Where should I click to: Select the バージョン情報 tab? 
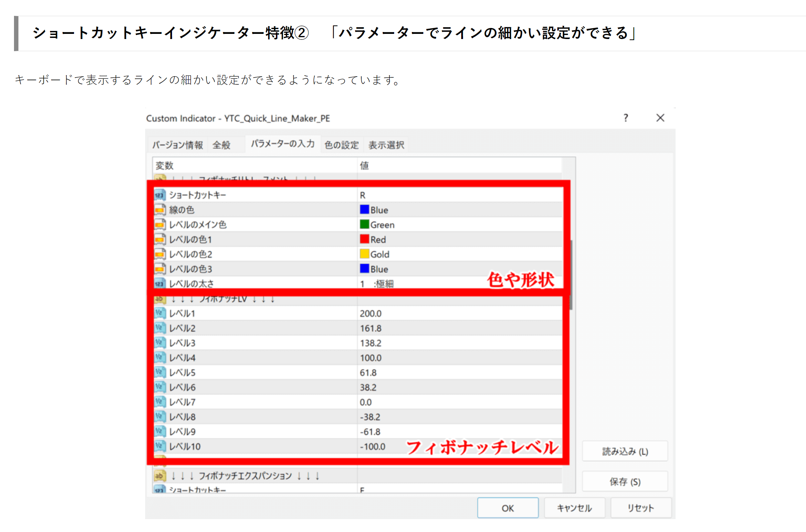pyautogui.click(x=178, y=145)
